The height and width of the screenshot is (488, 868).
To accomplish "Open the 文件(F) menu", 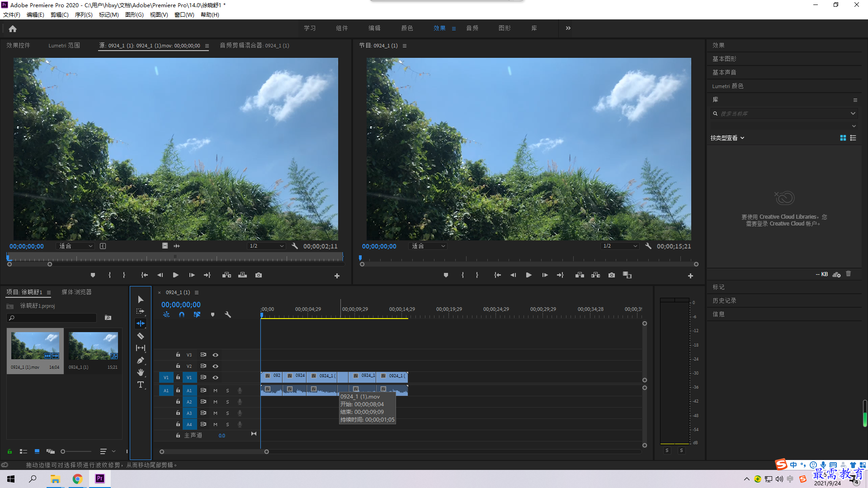I will point(12,14).
